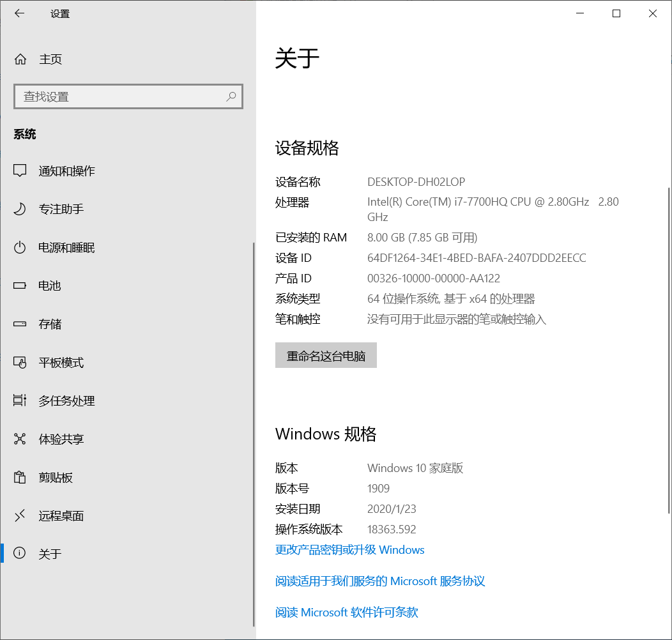
Task: Click the home icon beside 主页
Action: (x=20, y=59)
